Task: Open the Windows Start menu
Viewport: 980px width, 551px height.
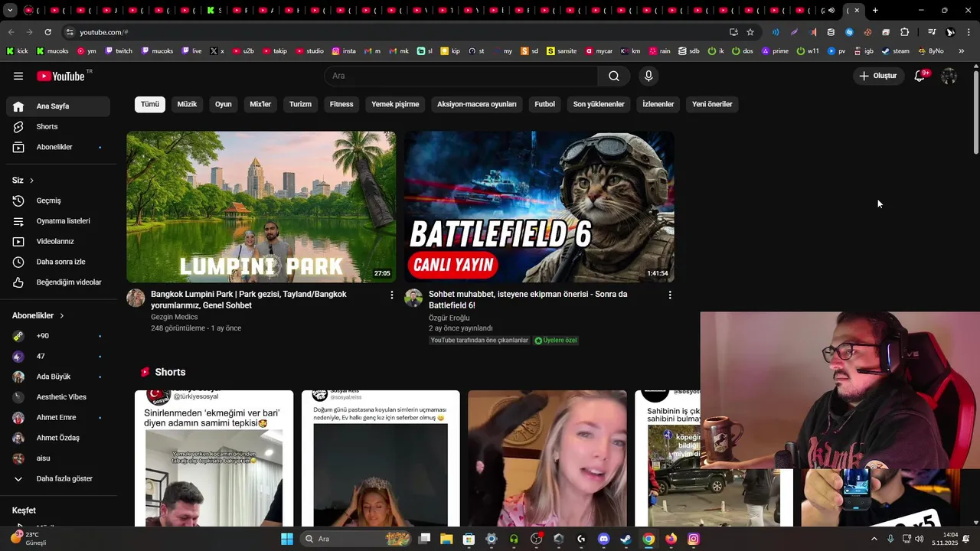Action: (x=287, y=539)
